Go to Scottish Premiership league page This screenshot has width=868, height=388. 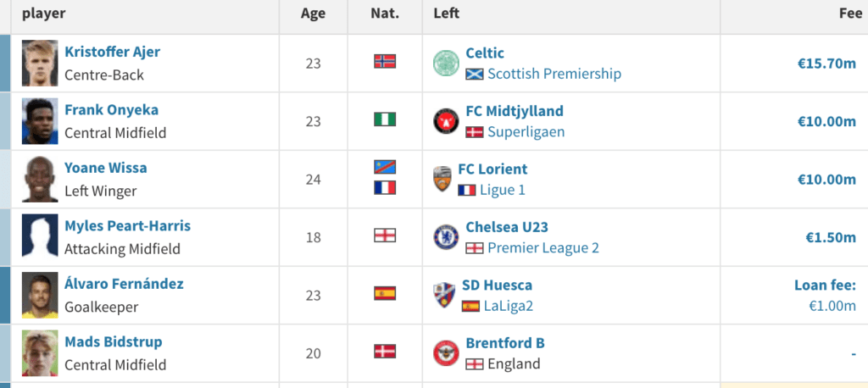[554, 74]
